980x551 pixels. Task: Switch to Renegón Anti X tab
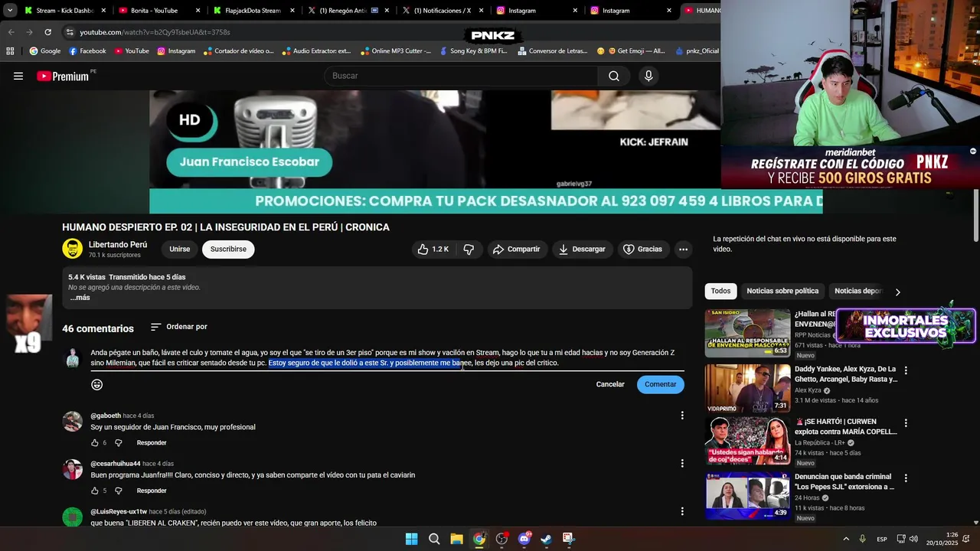[x=349, y=11]
